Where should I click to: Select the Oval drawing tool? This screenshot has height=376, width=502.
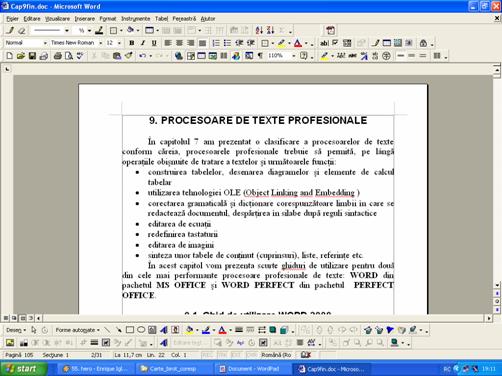[141, 330]
